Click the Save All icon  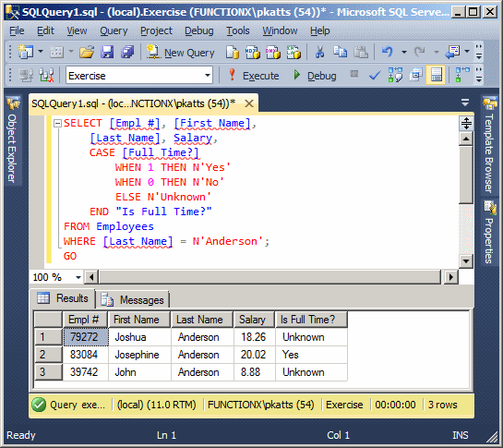(x=127, y=52)
